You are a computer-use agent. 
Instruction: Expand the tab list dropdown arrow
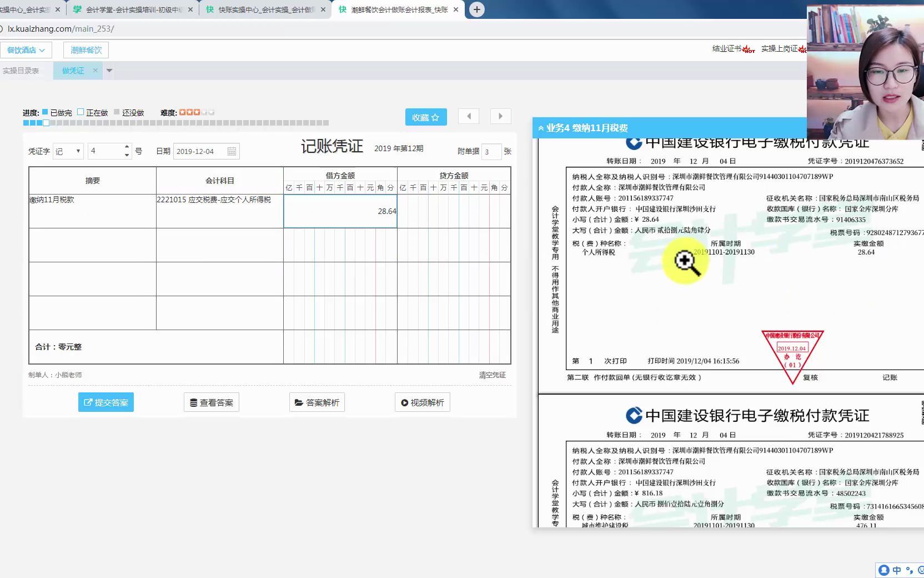click(x=109, y=71)
